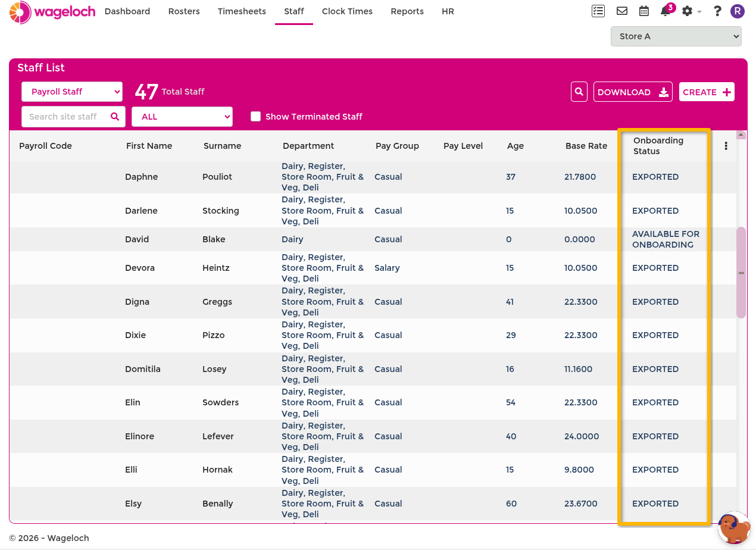Open notifications bell with badge 3
This screenshot has width=756, height=550.
click(x=666, y=10)
